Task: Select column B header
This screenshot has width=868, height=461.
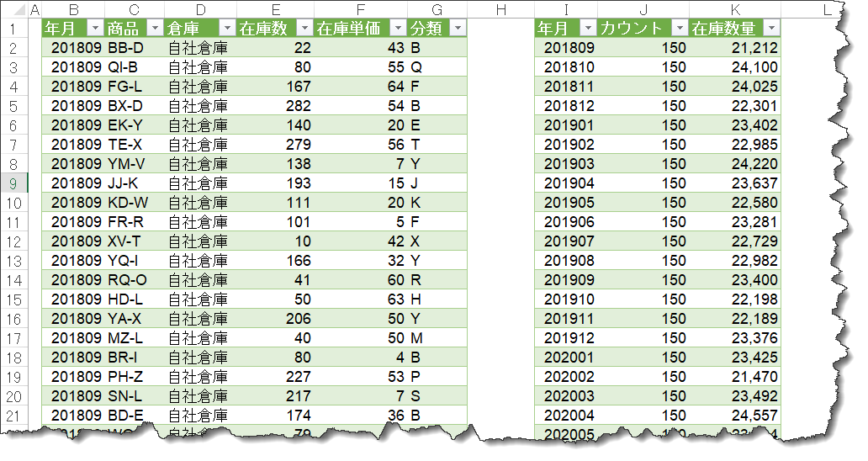Action: click(73, 9)
